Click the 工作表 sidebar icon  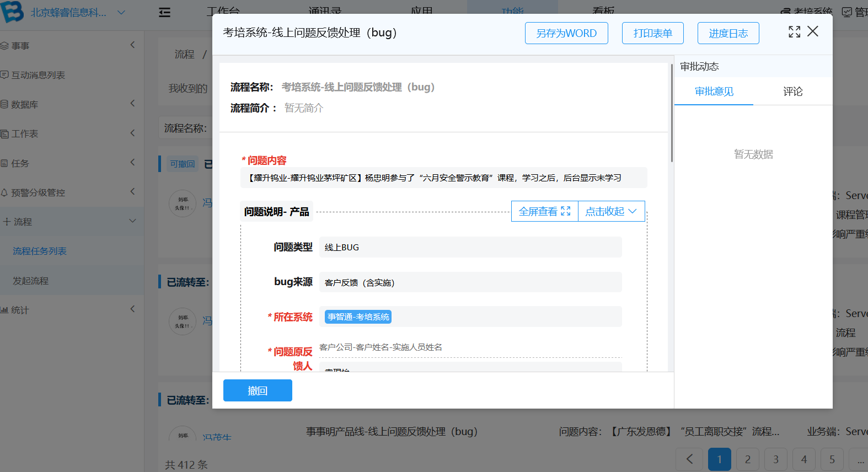click(4, 134)
